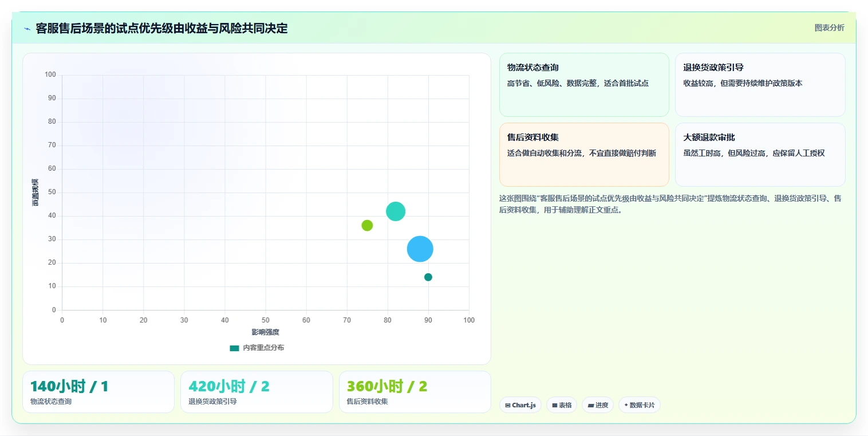Click the 影响强度 x-axis title
The height and width of the screenshot is (436, 868).
265,332
